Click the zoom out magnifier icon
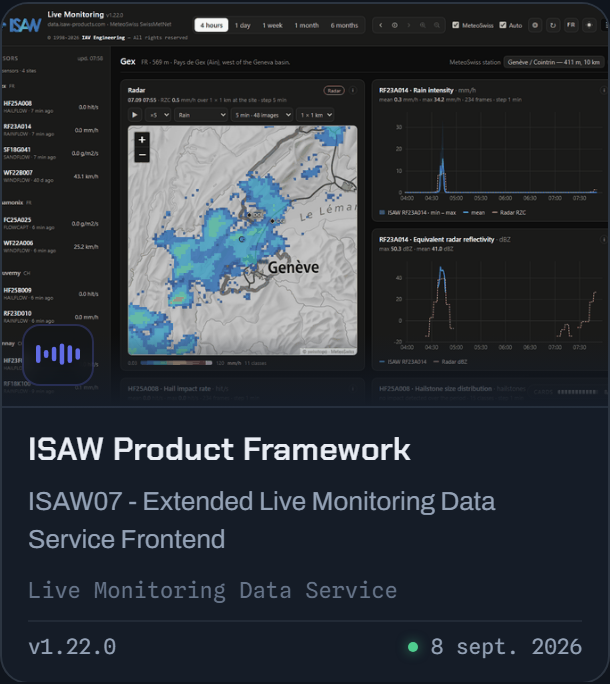The image size is (610, 684). (436, 25)
